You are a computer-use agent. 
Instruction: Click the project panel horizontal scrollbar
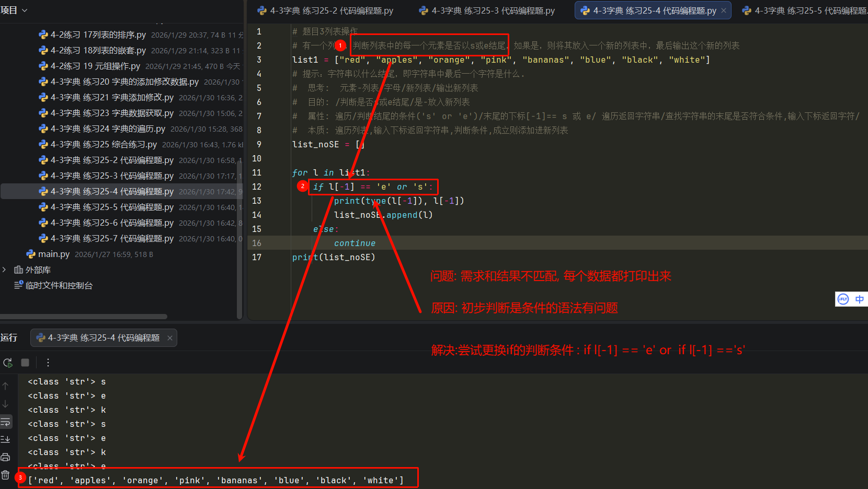click(84, 317)
